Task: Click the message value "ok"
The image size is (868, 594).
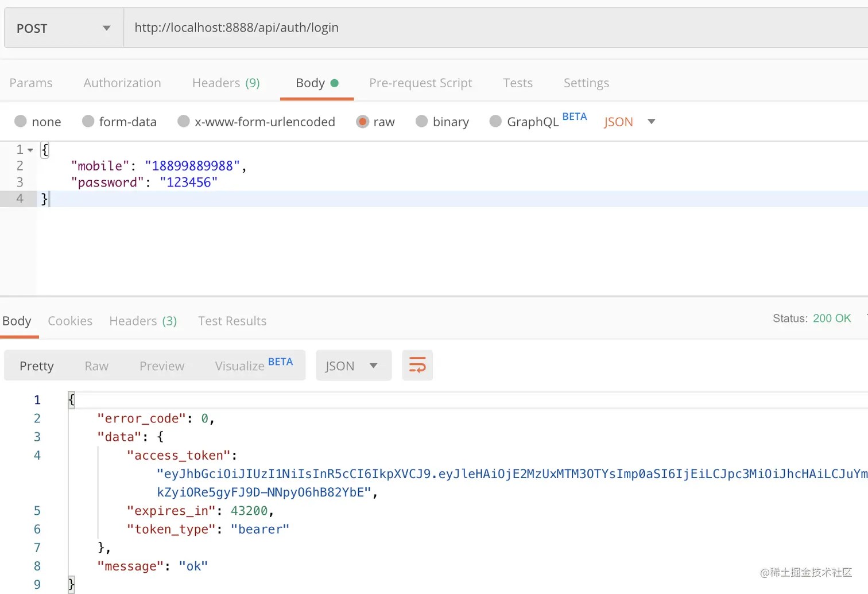Action: point(193,566)
